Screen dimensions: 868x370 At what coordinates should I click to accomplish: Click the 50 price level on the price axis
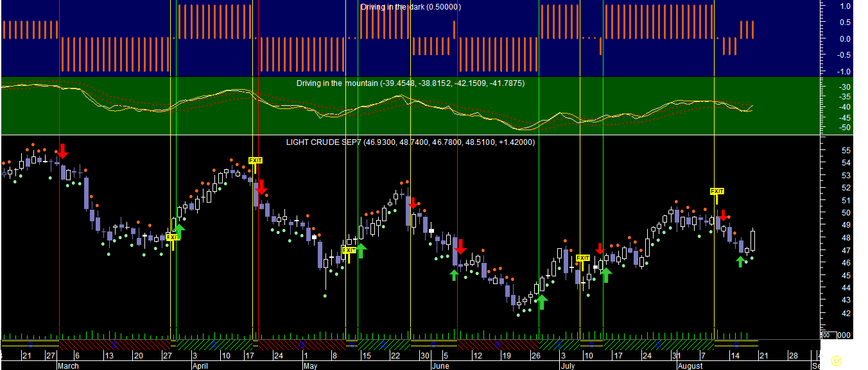click(846, 213)
